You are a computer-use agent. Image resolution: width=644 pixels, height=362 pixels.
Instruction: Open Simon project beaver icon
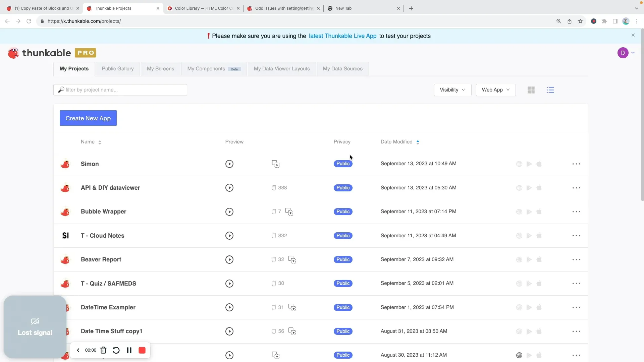65,164
